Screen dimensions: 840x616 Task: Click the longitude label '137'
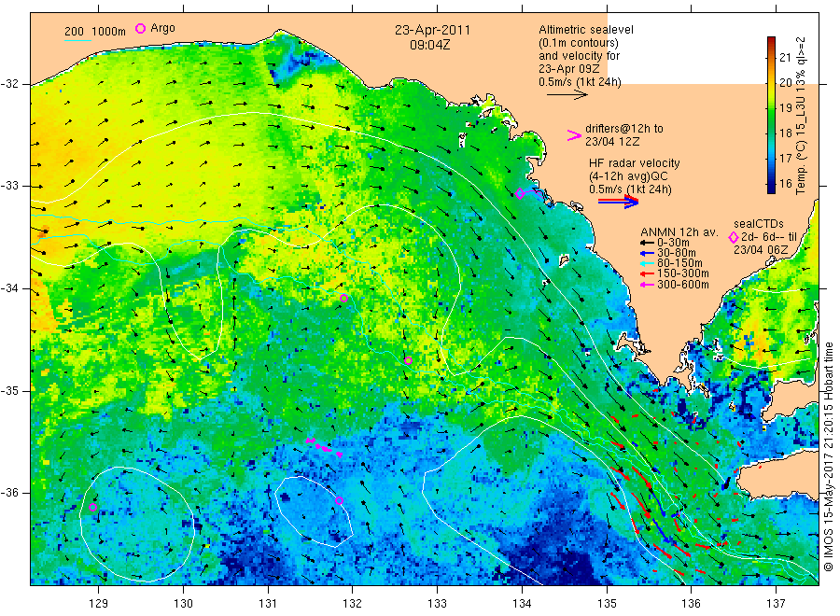pos(777,603)
